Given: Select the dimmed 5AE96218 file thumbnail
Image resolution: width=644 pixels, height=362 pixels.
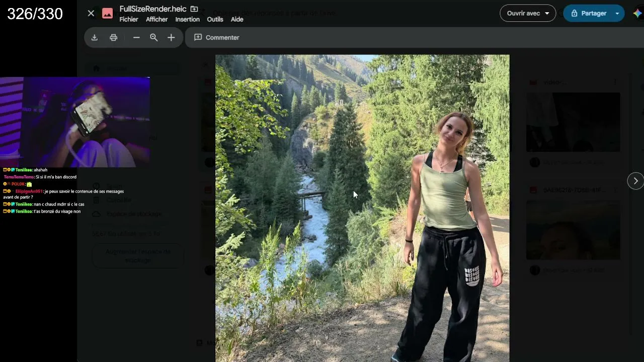Looking at the screenshot, I should (x=573, y=230).
